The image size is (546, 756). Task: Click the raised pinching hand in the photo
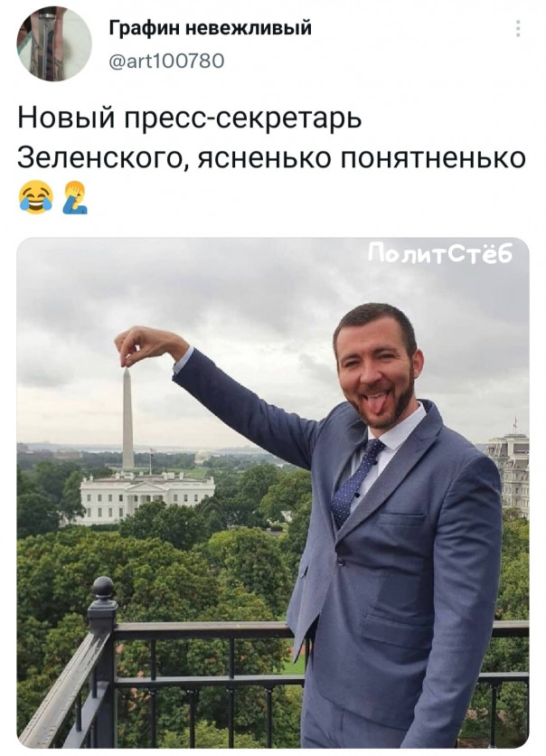coord(147,345)
